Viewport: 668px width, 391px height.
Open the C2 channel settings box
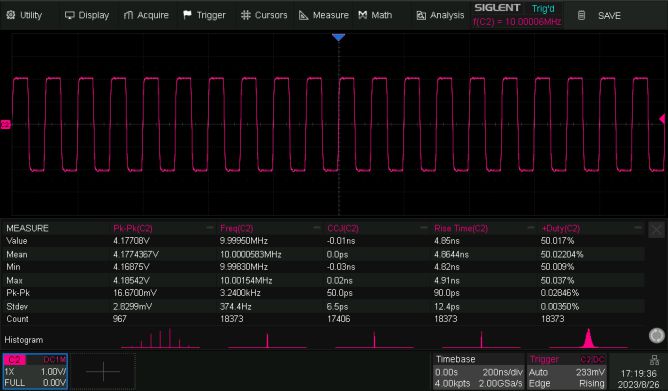coord(35,371)
